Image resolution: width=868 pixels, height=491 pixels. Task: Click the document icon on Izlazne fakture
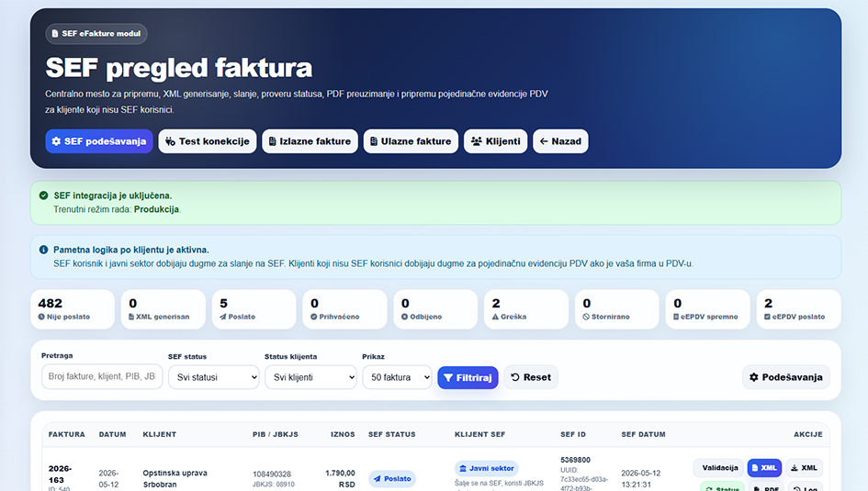tap(273, 141)
